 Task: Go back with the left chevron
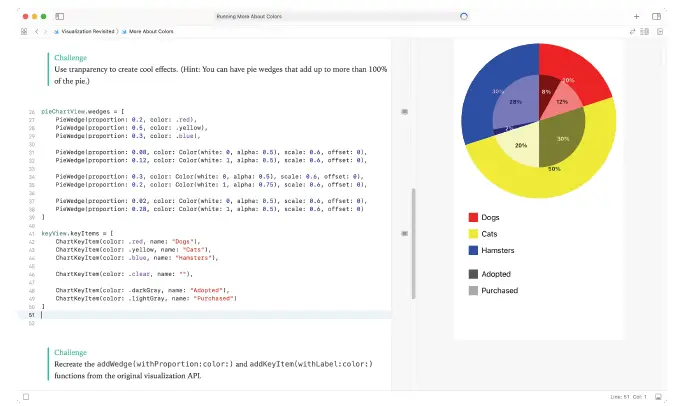coord(37,31)
